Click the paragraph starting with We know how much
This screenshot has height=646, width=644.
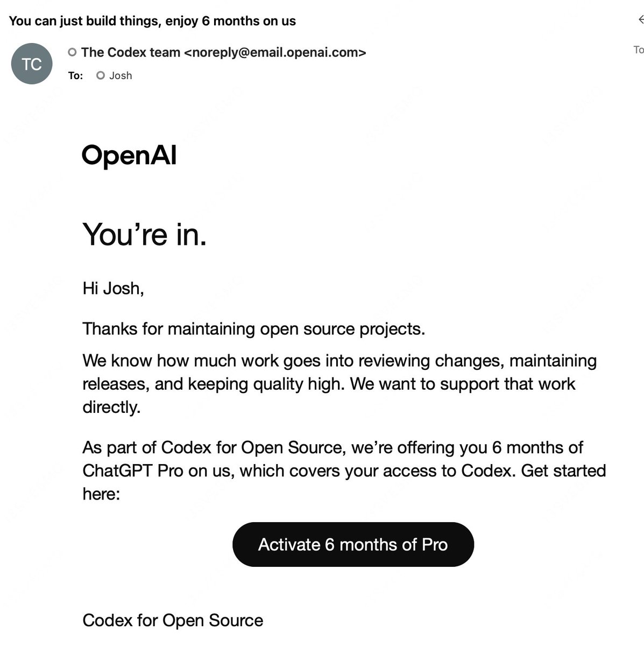pyautogui.click(x=339, y=384)
